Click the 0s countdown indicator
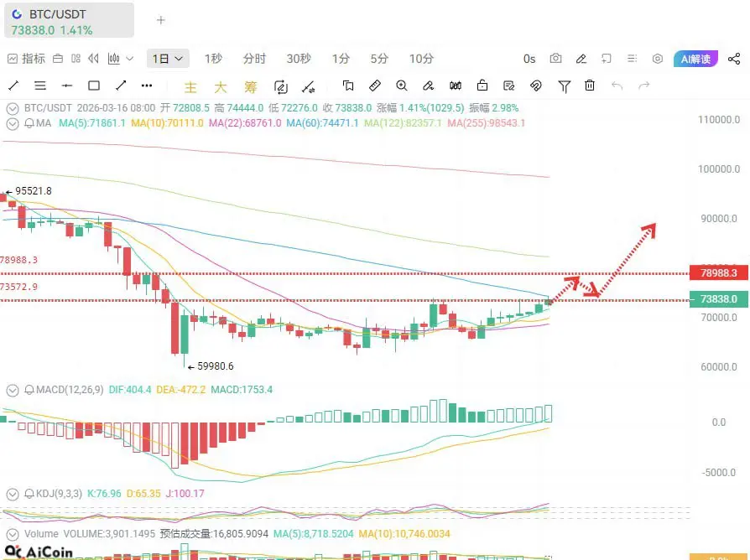 click(x=529, y=59)
